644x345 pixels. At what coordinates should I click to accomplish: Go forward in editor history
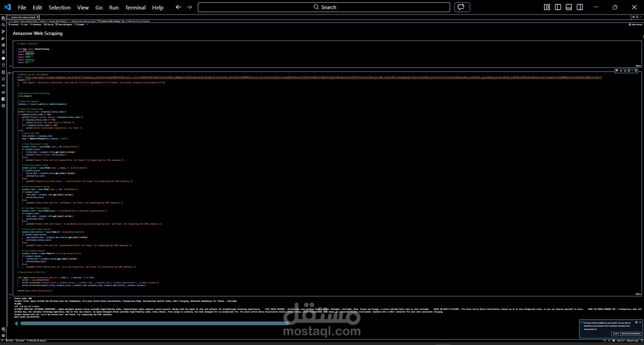(189, 7)
